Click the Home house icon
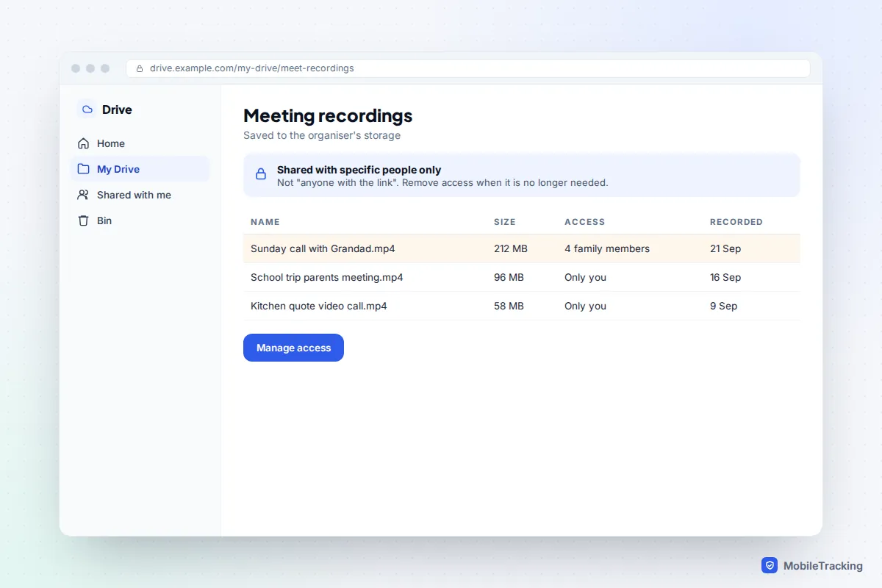 pyautogui.click(x=84, y=143)
